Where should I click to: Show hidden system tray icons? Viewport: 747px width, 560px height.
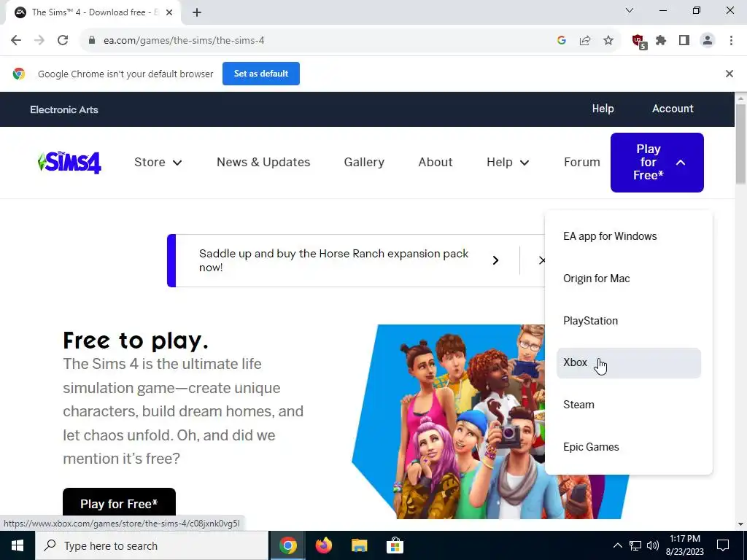pyautogui.click(x=617, y=545)
